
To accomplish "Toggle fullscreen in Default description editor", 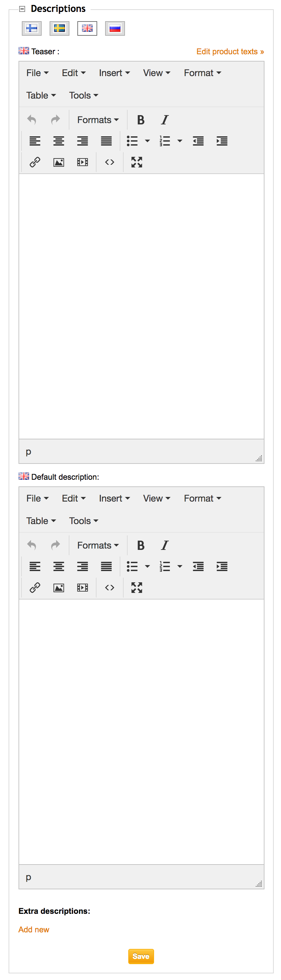I will pos(137,587).
